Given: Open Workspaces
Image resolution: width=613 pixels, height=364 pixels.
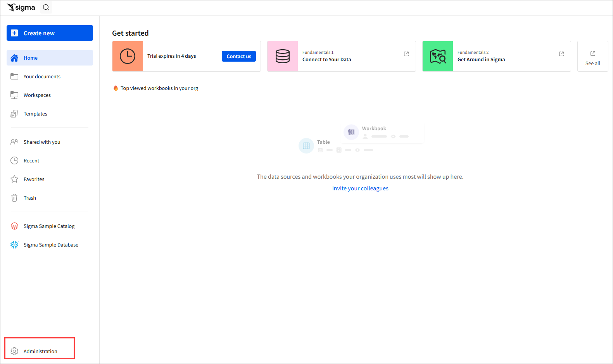Looking at the screenshot, I should coord(50,95).
